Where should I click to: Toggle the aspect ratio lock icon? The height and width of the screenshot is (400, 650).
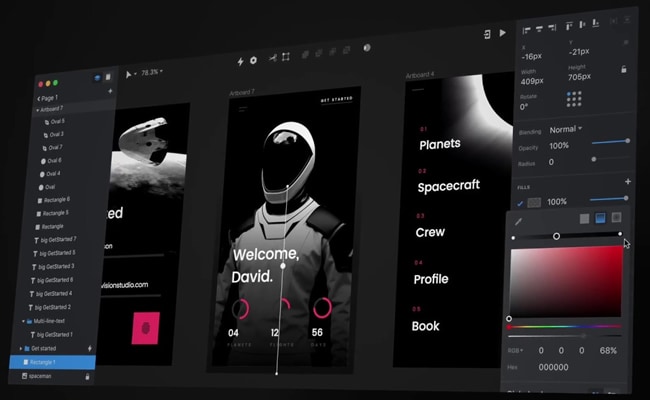point(623,69)
